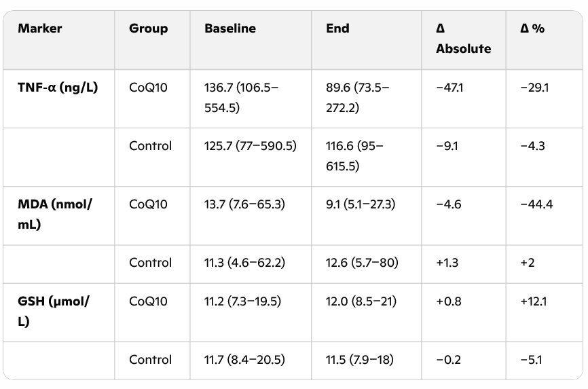Select the −5.1 percent change cell

530,360
